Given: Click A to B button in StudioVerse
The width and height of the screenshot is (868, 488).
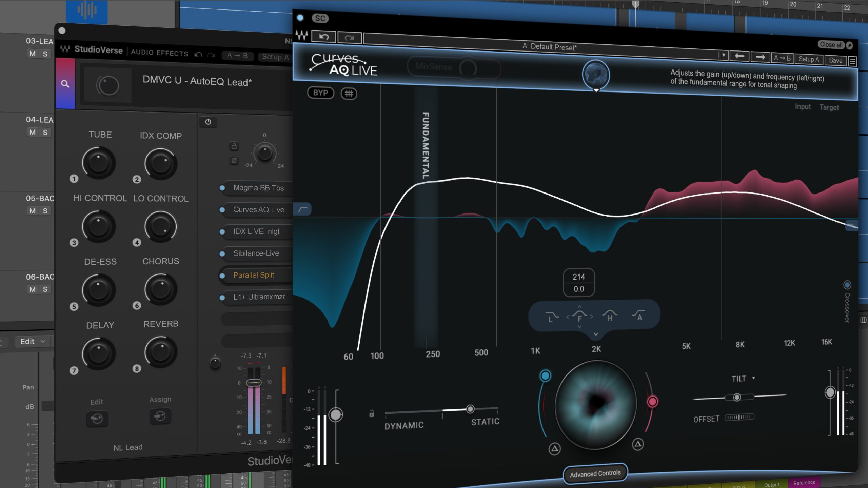Looking at the screenshot, I should (x=237, y=56).
